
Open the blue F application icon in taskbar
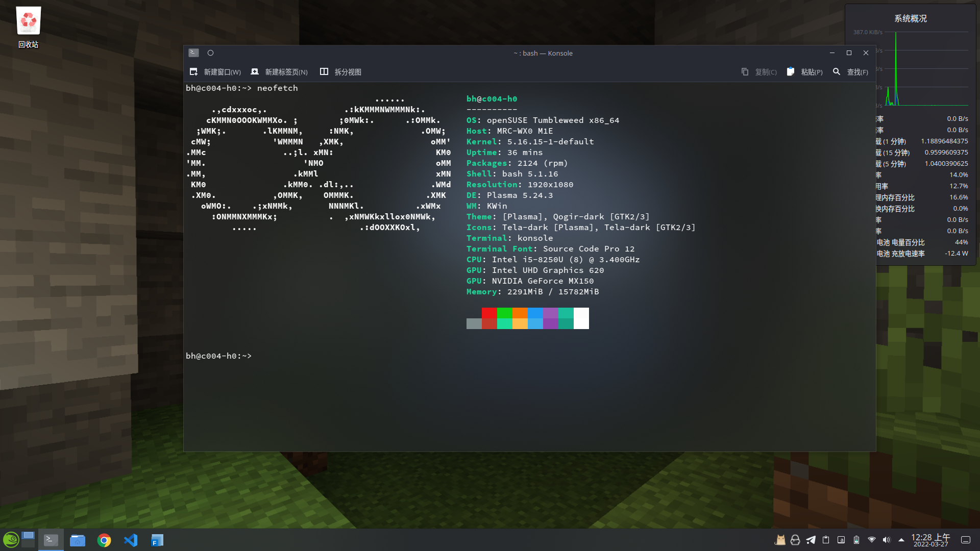[x=157, y=540]
